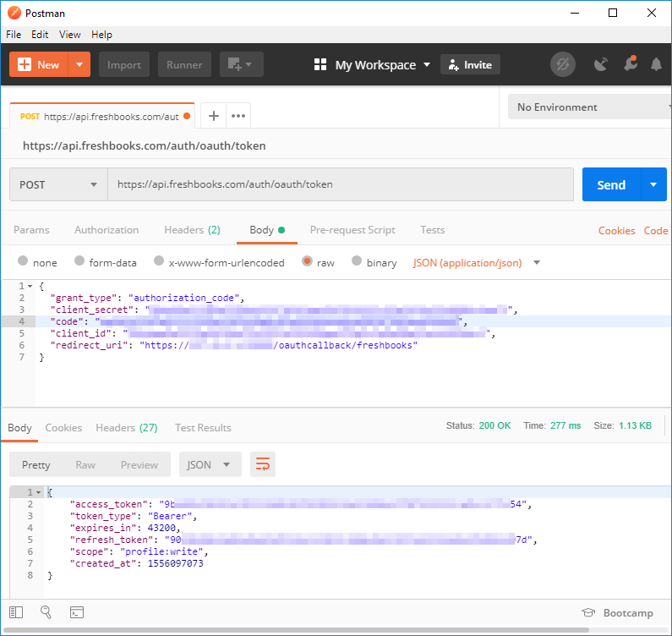
Task: Switch to the Test Results tab
Action: pos(203,428)
